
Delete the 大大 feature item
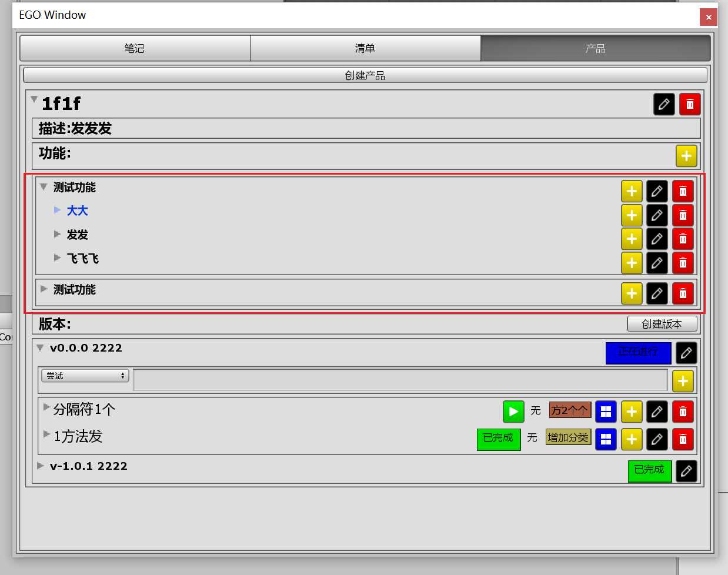pos(683,215)
